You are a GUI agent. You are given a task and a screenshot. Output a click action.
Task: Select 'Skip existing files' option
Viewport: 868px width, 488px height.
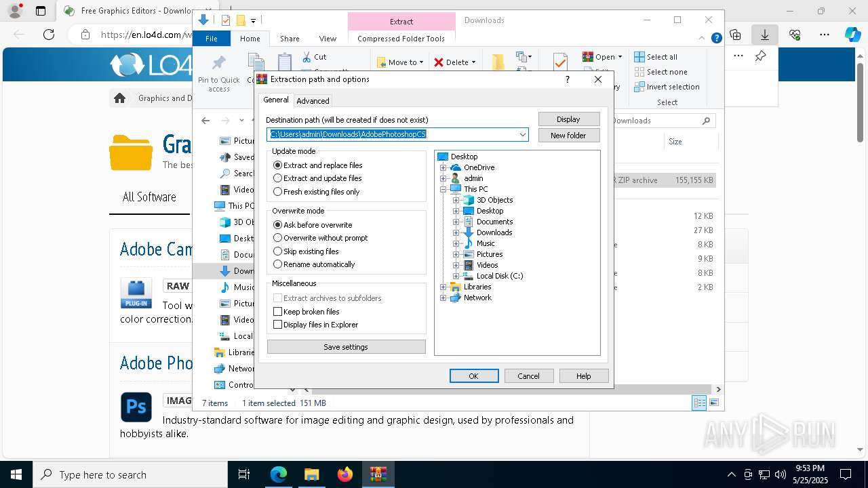(277, 251)
